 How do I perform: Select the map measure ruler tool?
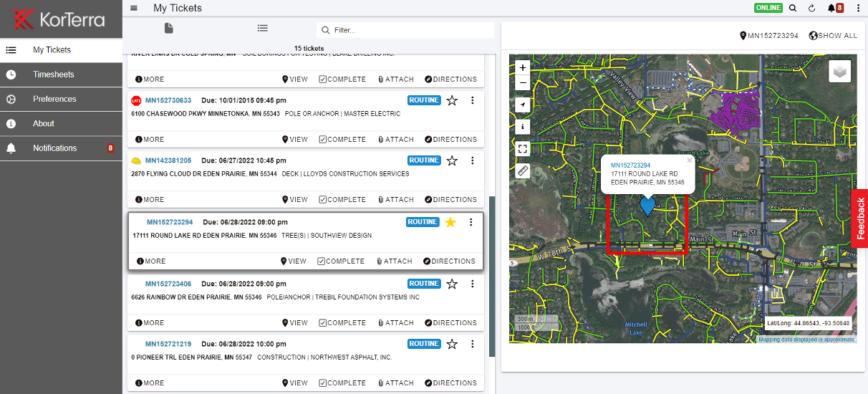pyautogui.click(x=523, y=170)
